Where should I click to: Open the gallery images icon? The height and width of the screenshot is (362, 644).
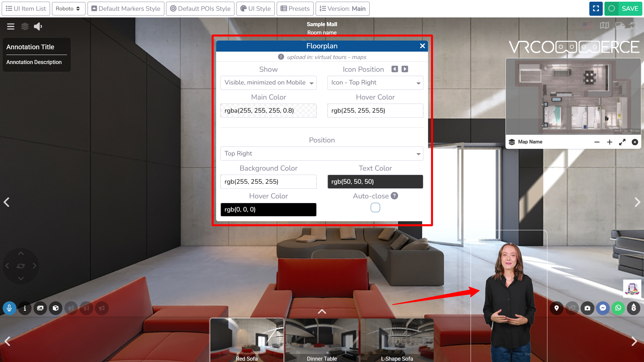[40, 308]
